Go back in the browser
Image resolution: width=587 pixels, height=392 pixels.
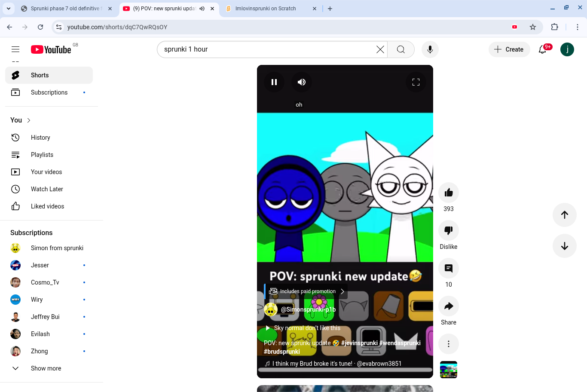(9, 27)
